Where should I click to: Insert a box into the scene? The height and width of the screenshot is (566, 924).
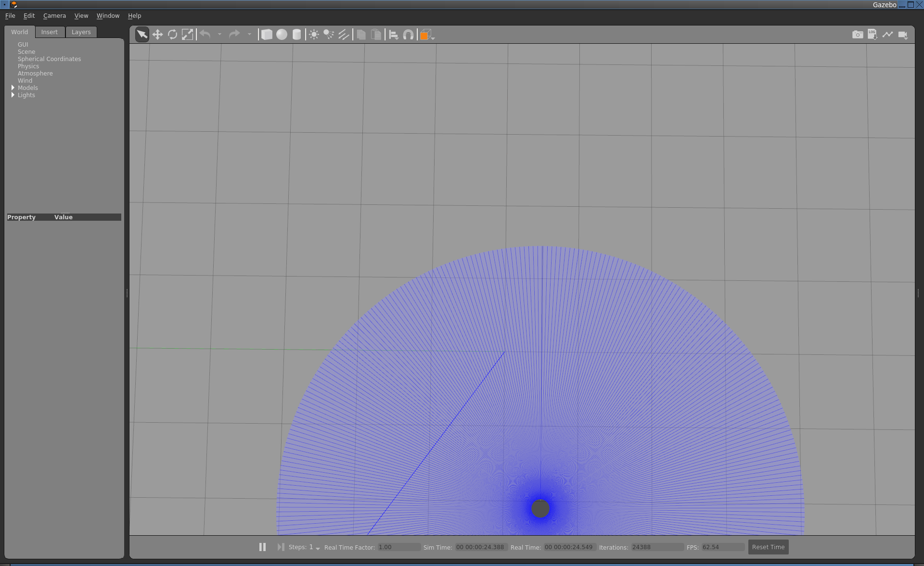click(x=266, y=34)
